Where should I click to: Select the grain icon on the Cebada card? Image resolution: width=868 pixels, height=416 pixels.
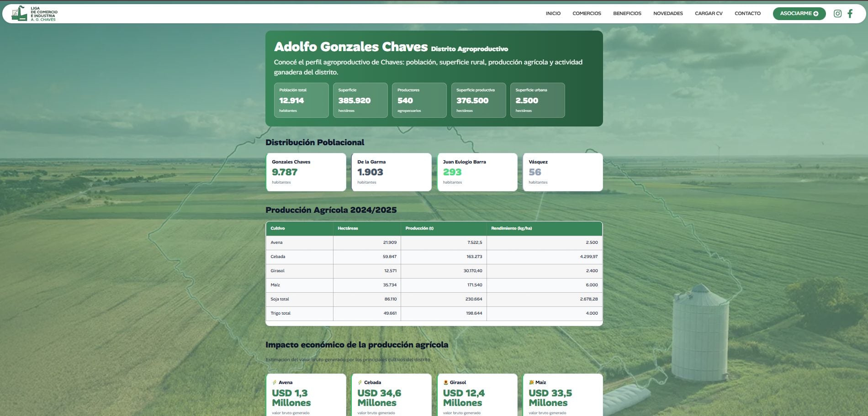click(x=360, y=383)
